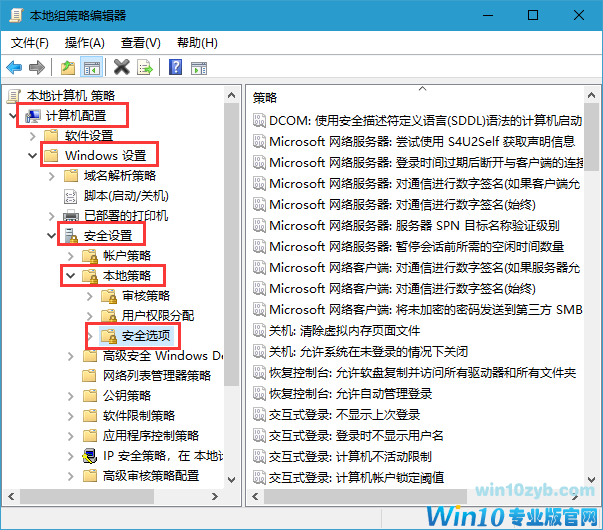Open the 文件(F) menu
603x530 pixels.
pyautogui.click(x=30, y=43)
